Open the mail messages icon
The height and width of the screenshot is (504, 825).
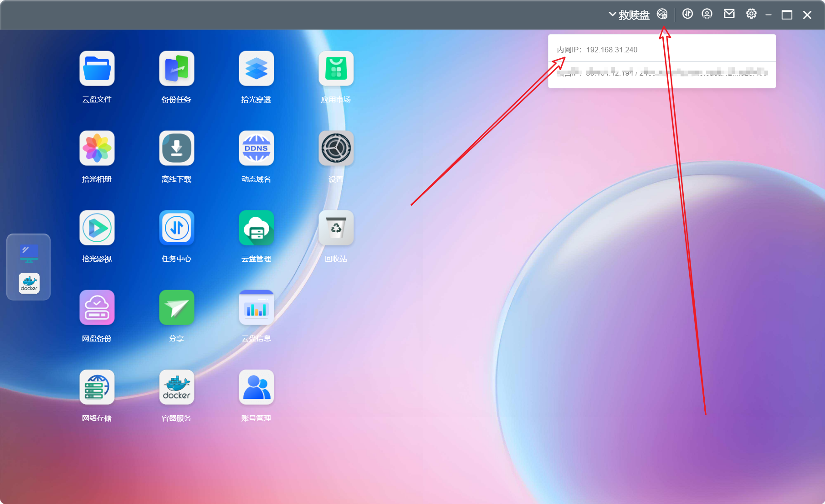click(729, 14)
